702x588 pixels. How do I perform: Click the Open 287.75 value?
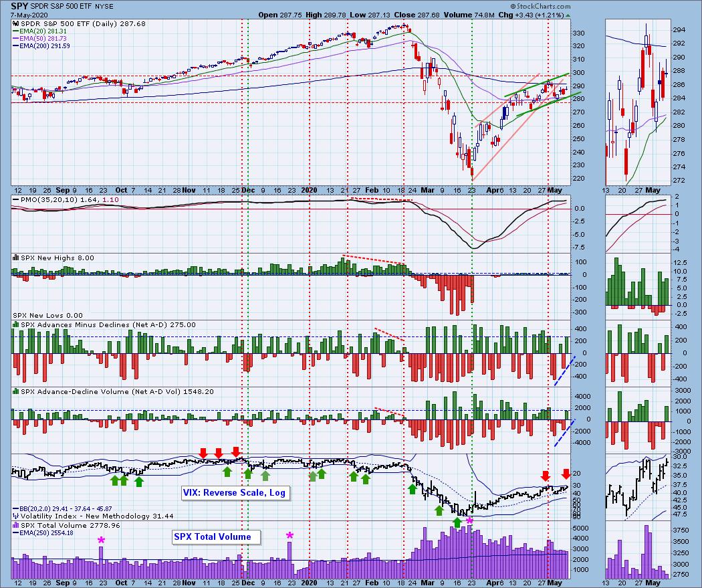pos(280,15)
